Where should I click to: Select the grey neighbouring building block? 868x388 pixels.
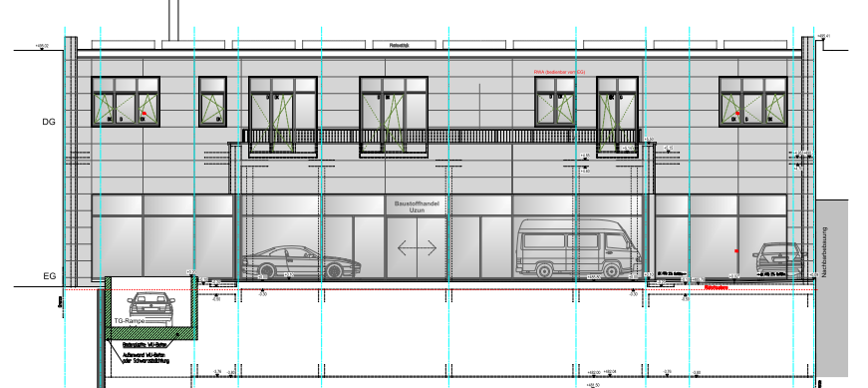point(831,287)
